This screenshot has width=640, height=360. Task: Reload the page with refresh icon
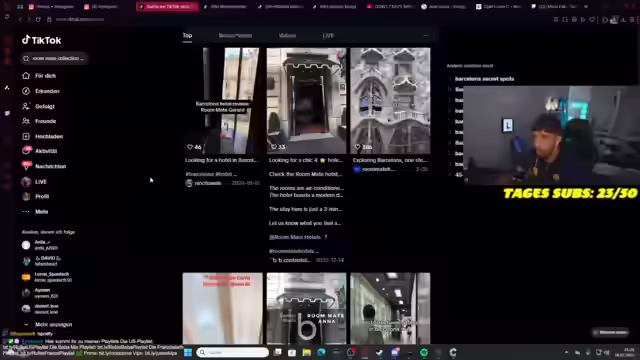click(x=38, y=19)
